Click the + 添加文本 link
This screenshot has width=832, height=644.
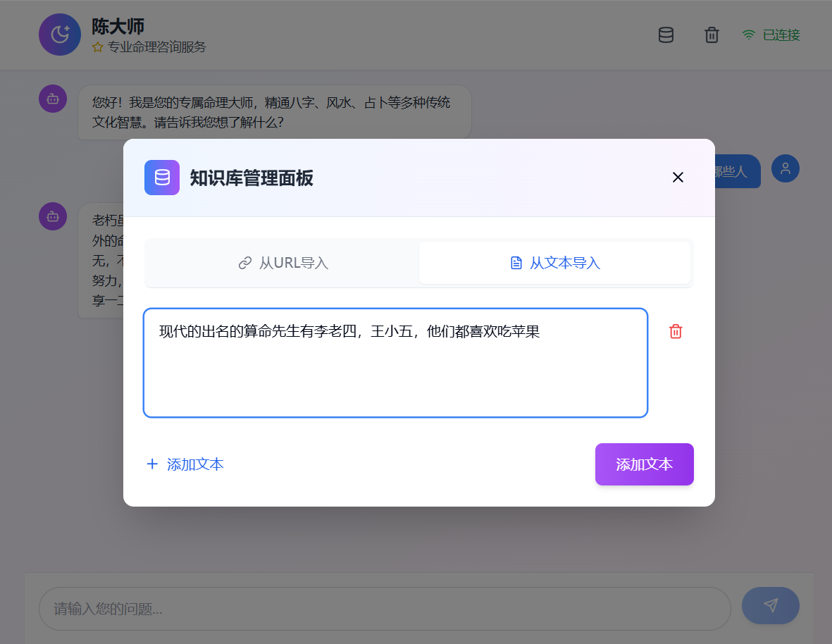tap(184, 464)
